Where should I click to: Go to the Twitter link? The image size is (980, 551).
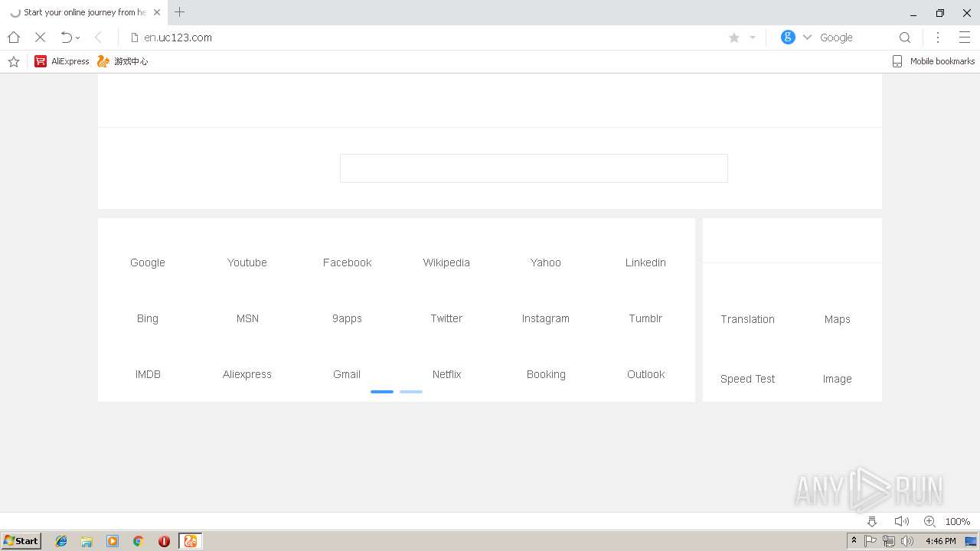coord(446,318)
